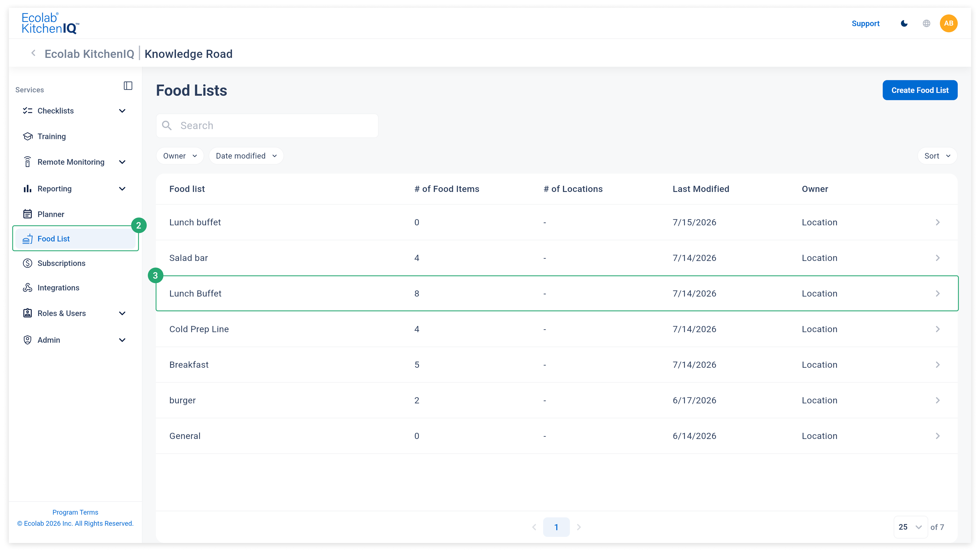
Task: Open the Owner filter dropdown
Action: [180, 156]
